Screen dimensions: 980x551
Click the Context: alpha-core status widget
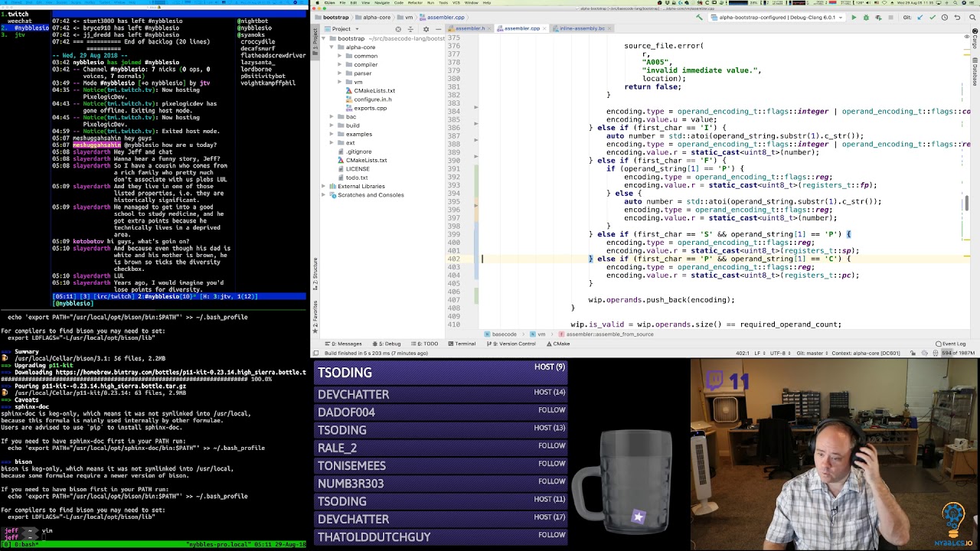click(867, 353)
